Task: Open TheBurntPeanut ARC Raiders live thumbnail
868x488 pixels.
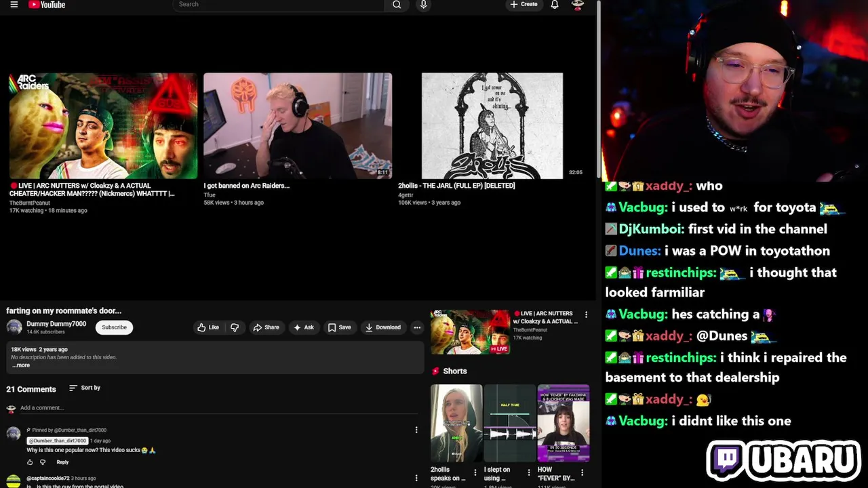Action: [103, 126]
